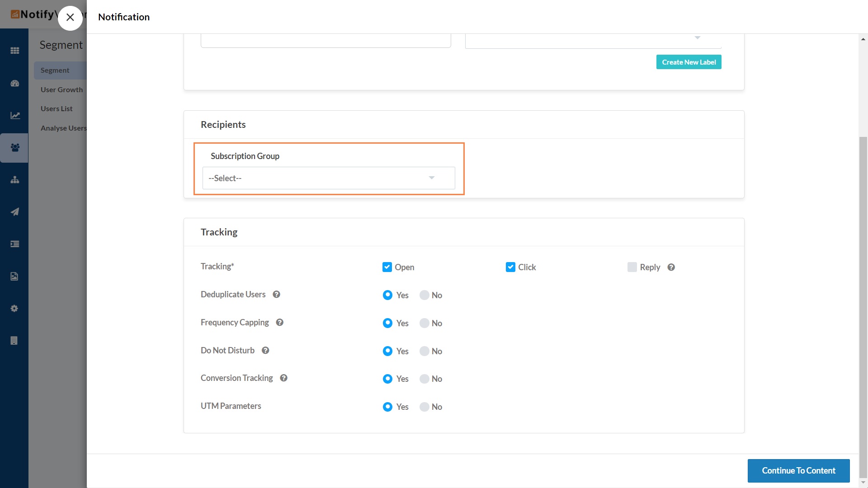Click help icon next to Reply

click(671, 267)
